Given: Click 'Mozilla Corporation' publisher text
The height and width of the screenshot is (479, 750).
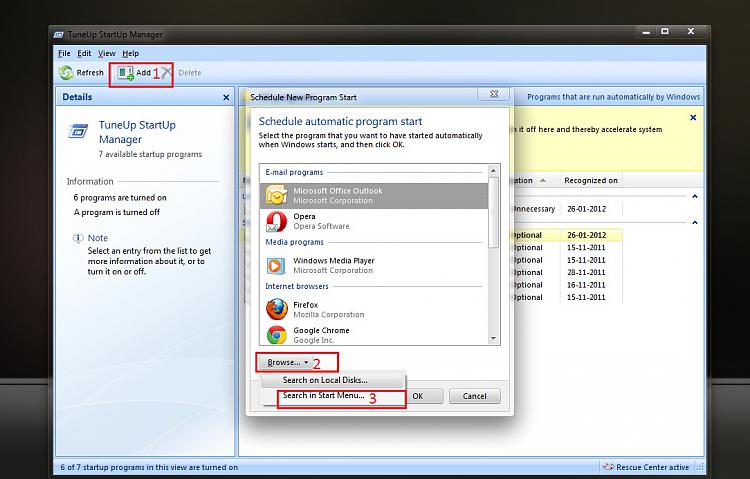Looking at the screenshot, I should pos(329,315).
